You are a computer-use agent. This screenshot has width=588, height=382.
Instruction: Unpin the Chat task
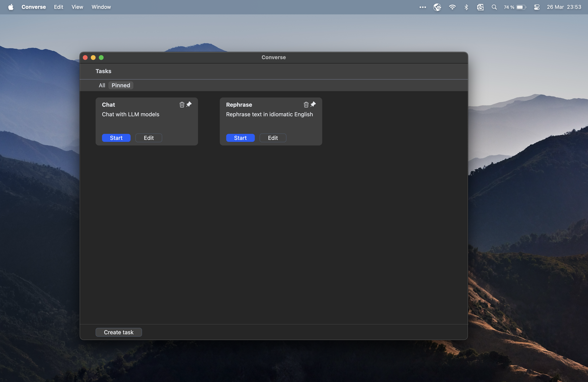[x=189, y=104]
